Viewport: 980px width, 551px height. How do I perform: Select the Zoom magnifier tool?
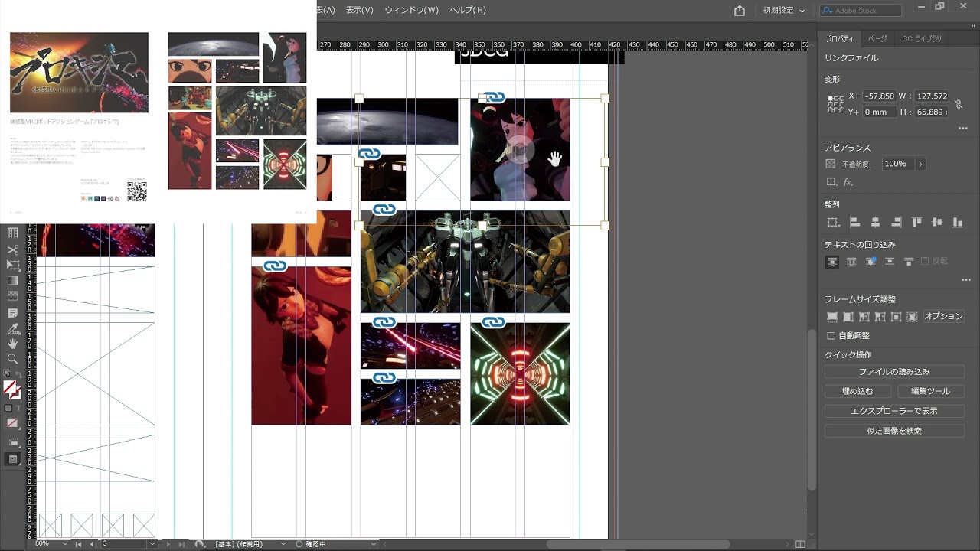tap(13, 359)
